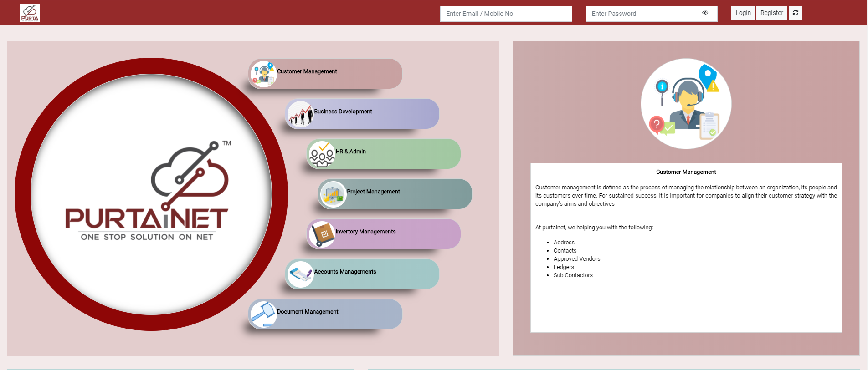Select HR & Admin menu item

click(x=384, y=154)
